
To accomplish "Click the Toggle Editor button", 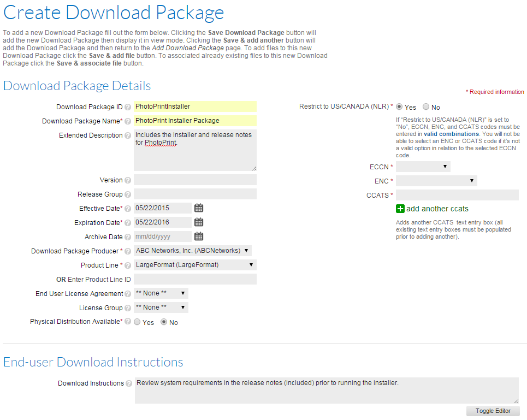I will pos(493,411).
